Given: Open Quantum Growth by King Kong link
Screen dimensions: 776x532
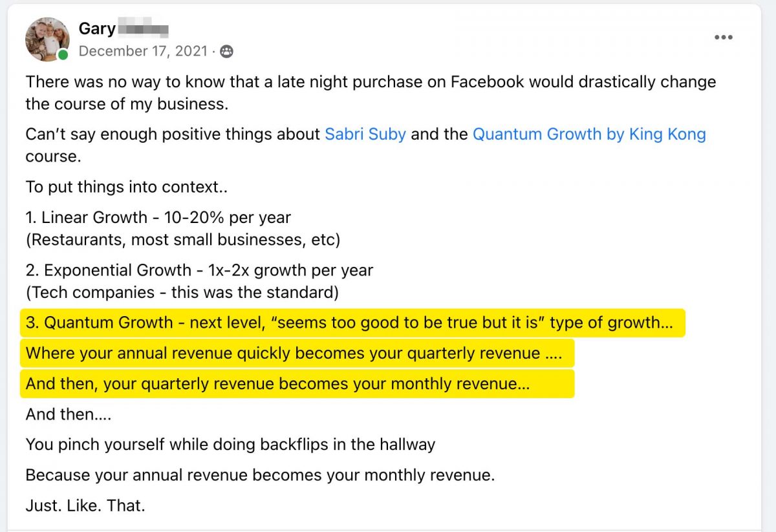Looking at the screenshot, I should click(589, 134).
